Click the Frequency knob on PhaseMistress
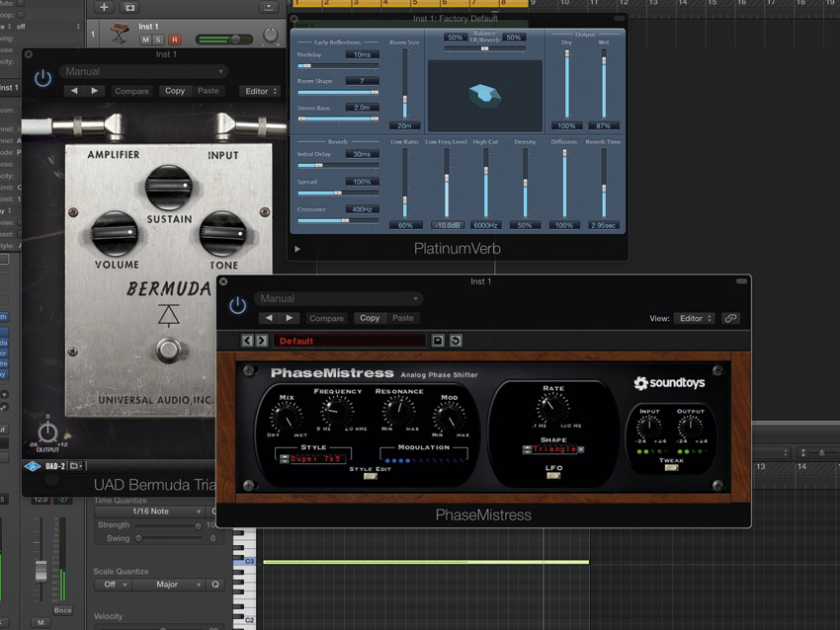The width and height of the screenshot is (840, 630). pos(337,411)
